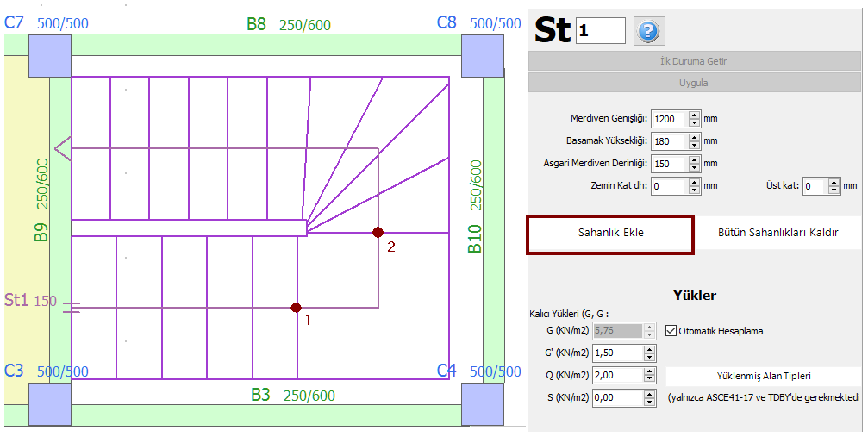Click the St number input field
This screenshot has width=868, height=437.
coord(601,30)
